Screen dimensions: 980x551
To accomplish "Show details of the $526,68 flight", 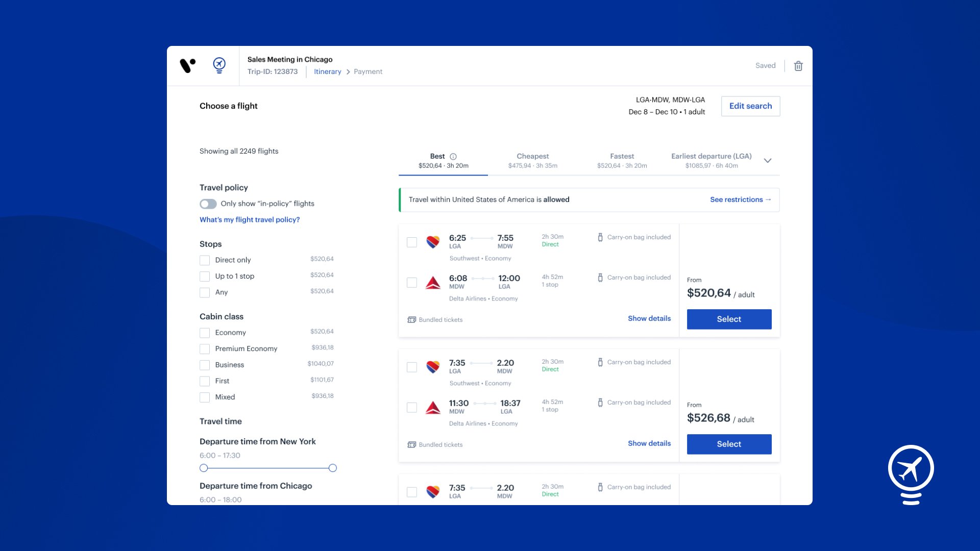I will [x=649, y=443].
